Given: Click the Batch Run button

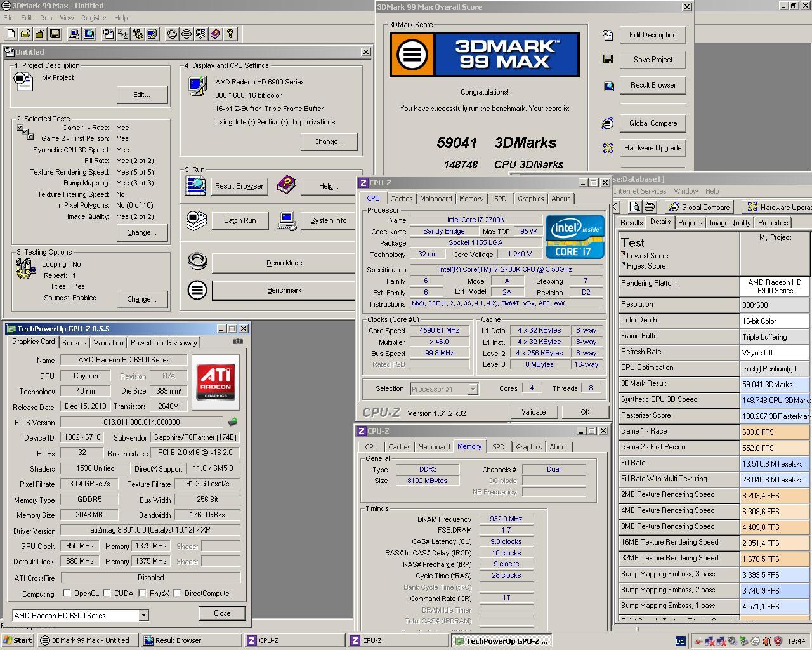Looking at the screenshot, I should [240, 220].
